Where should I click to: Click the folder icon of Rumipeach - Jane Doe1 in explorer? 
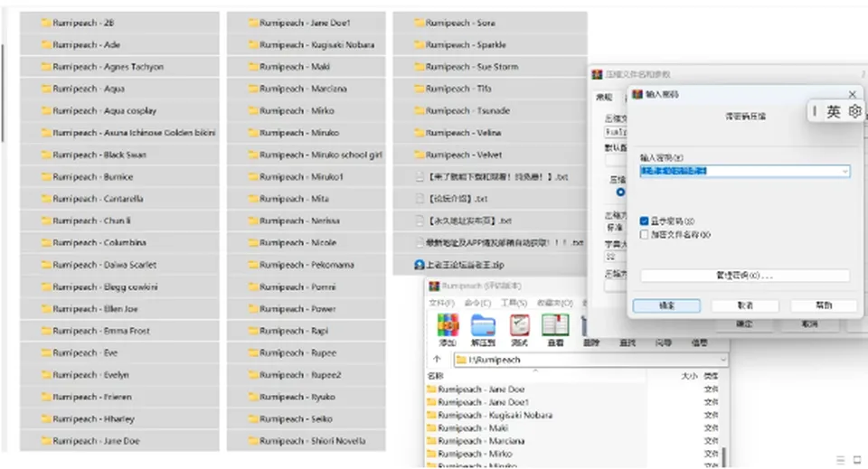[x=253, y=23]
